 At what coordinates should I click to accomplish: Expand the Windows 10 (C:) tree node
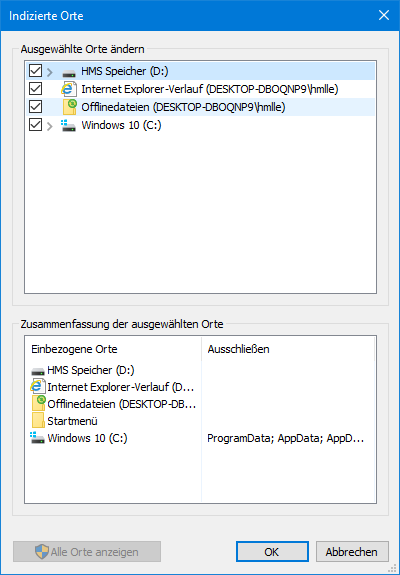pyautogui.click(x=50, y=126)
